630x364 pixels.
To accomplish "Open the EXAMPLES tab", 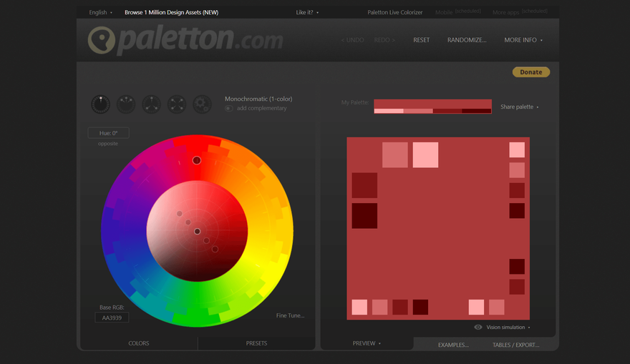I will (453, 345).
